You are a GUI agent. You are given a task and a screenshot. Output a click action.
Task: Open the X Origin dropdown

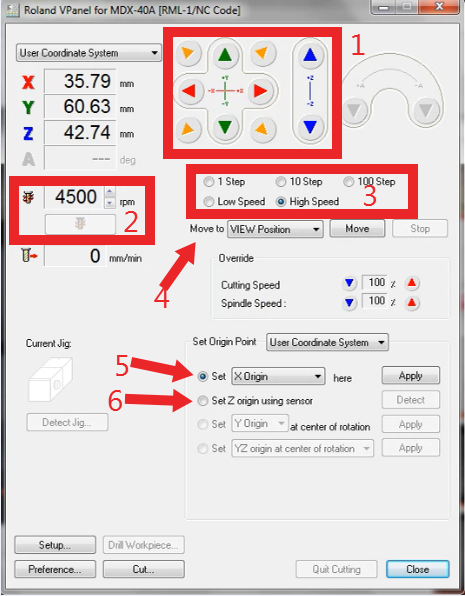pyautogui.click(x=278, y=376)
